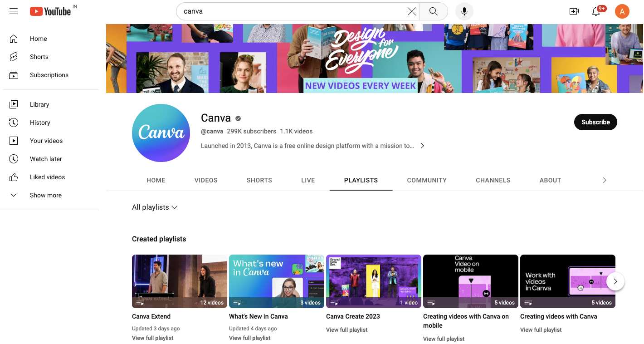View full playlist under Creating videos with Canva
The image size is (644, 344).
point(541,330)
